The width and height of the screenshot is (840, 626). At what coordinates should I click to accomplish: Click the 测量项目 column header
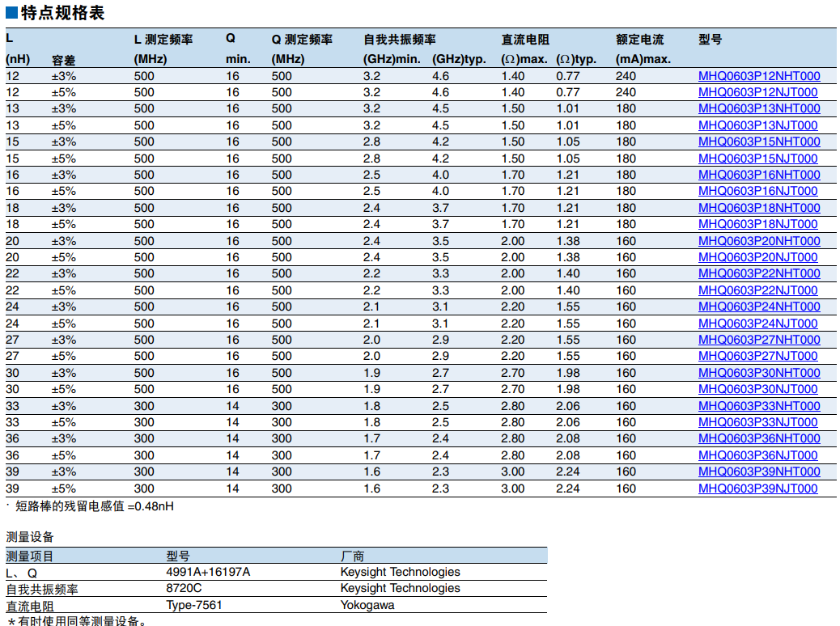click(30, 556)
